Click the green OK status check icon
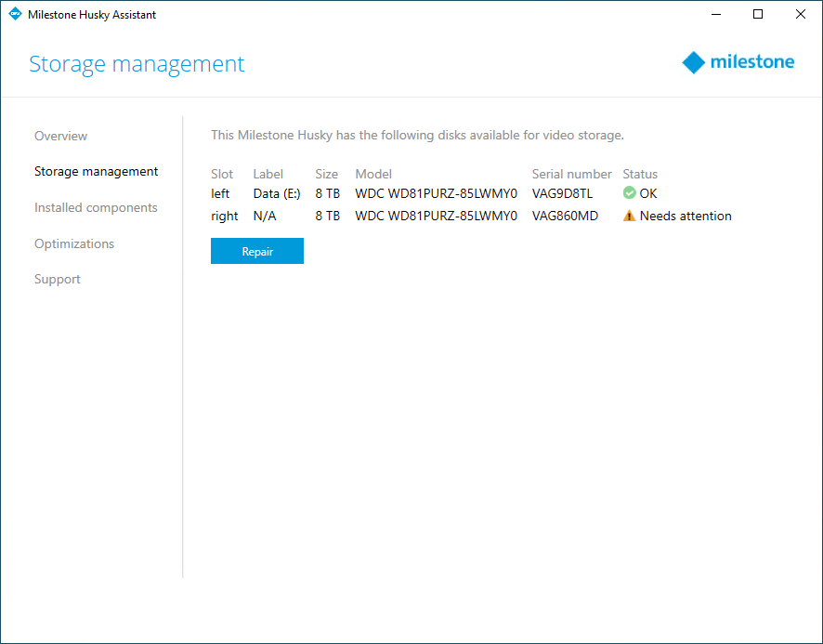 (629, 193)
